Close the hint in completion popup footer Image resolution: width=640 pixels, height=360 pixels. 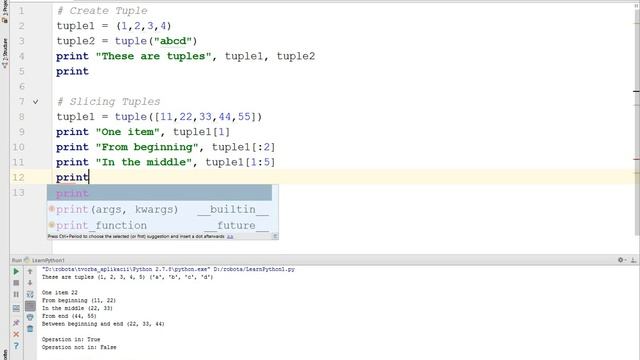pyautogui.click(x=275, y=236)
